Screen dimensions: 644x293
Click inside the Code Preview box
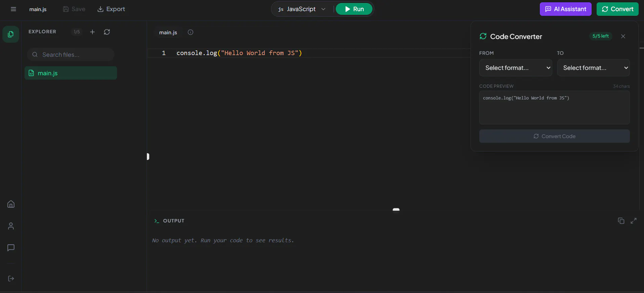point(555,108)
